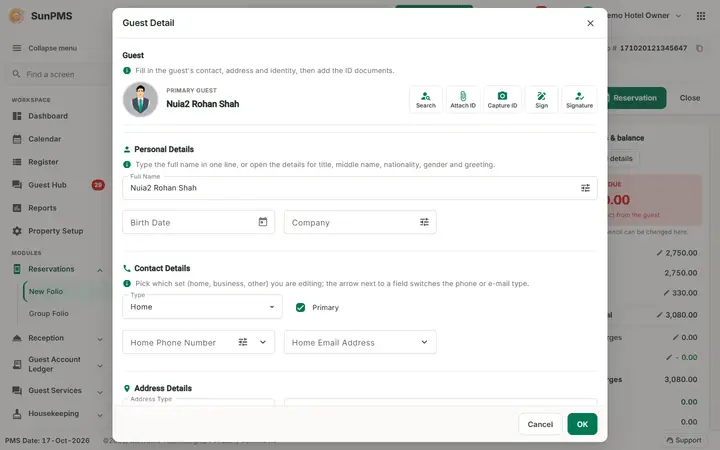Click the details button under balance
Viewport: 720px width, 450px height.
click(x=621, y=158)
